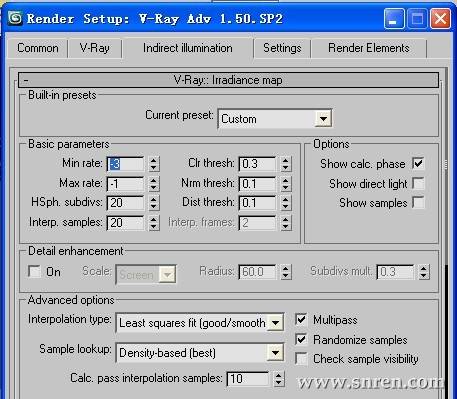This screenshot has width=457, height=399.
Task: Adjust the Nrm thresh spinner
Action: tap(285, 184)
